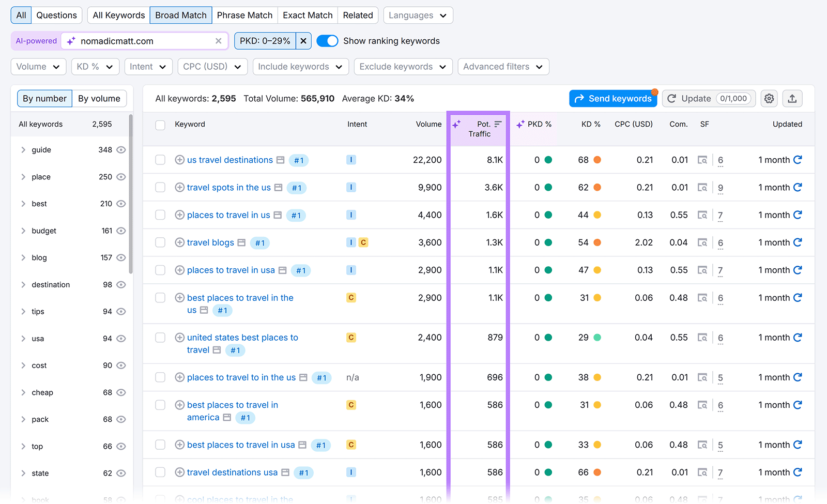Remove the PKD 0–29% filter via X icon

[x=303, y=40]
